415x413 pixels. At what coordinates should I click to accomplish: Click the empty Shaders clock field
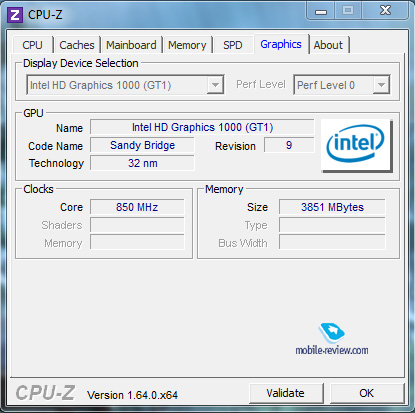[137, 225]
